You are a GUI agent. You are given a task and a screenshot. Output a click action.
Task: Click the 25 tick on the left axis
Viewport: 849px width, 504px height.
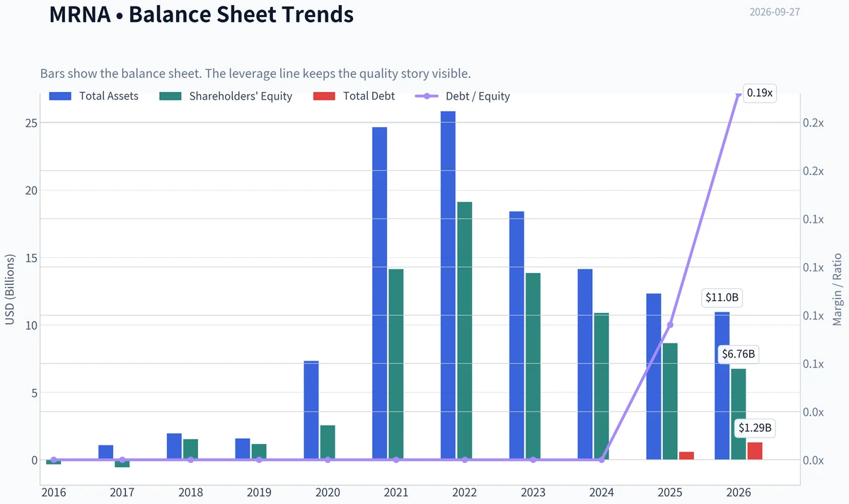tap(30, 123)
